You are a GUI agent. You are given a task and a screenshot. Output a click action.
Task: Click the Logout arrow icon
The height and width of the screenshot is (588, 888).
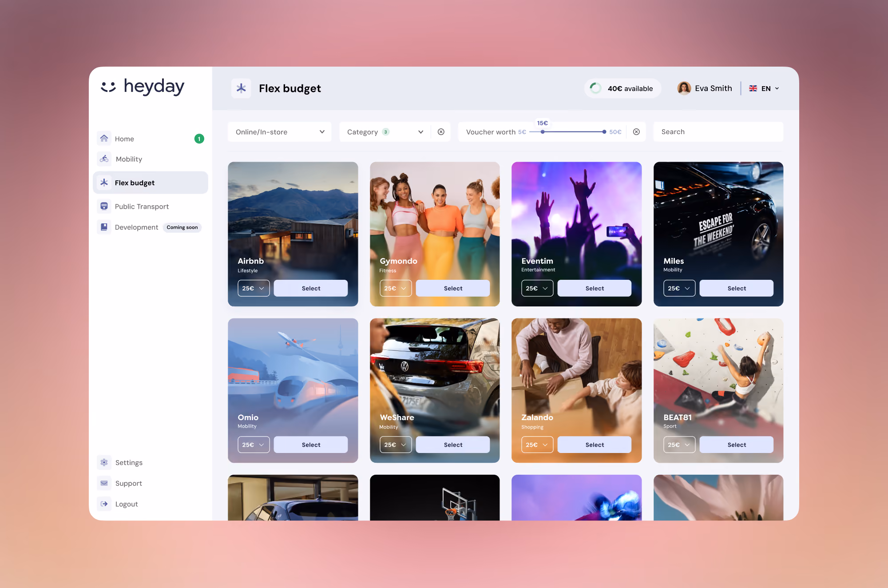[104, 504]
